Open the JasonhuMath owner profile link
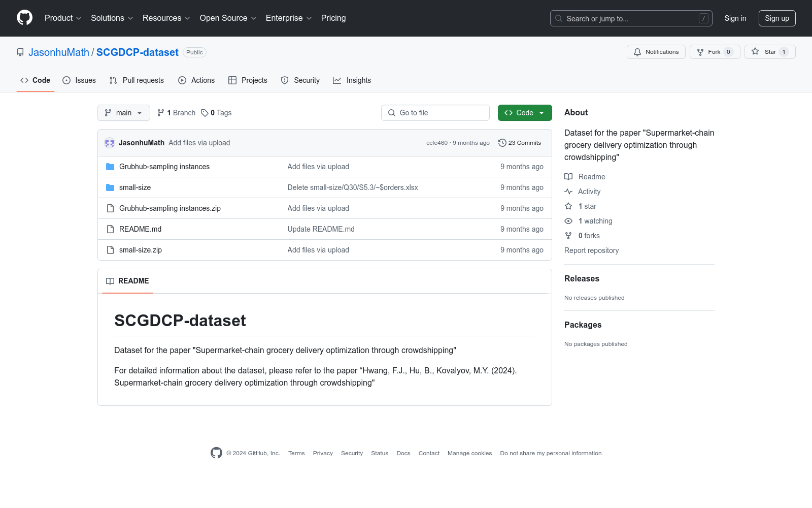This screenshot has width=812, height=508. pyautogui.click(x=59, y=52)
